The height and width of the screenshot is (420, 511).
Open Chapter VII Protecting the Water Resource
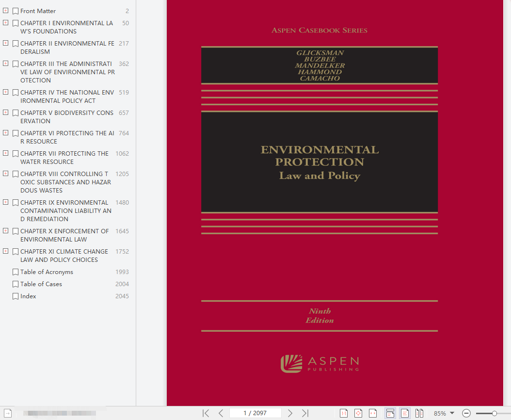(x=64, y=158)
